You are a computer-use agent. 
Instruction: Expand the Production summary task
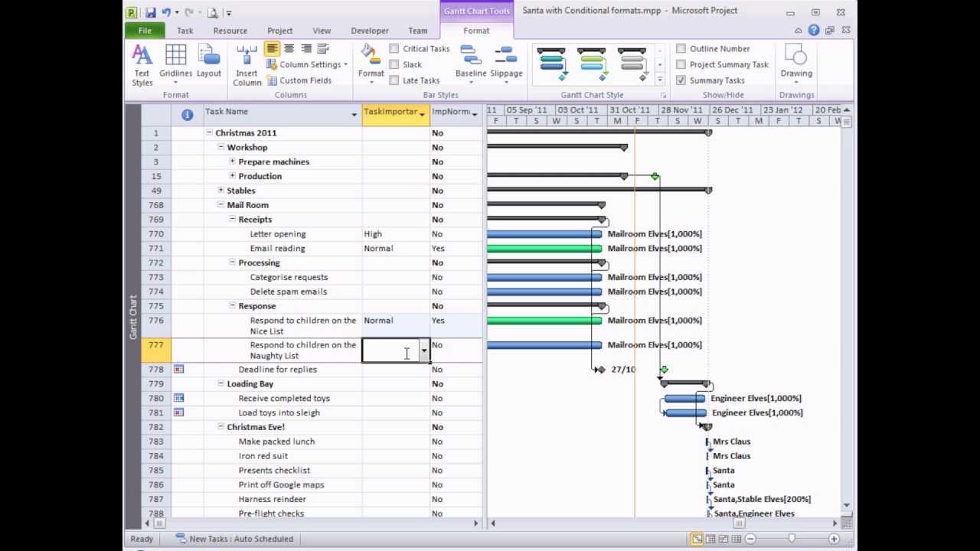coord(232,176)
